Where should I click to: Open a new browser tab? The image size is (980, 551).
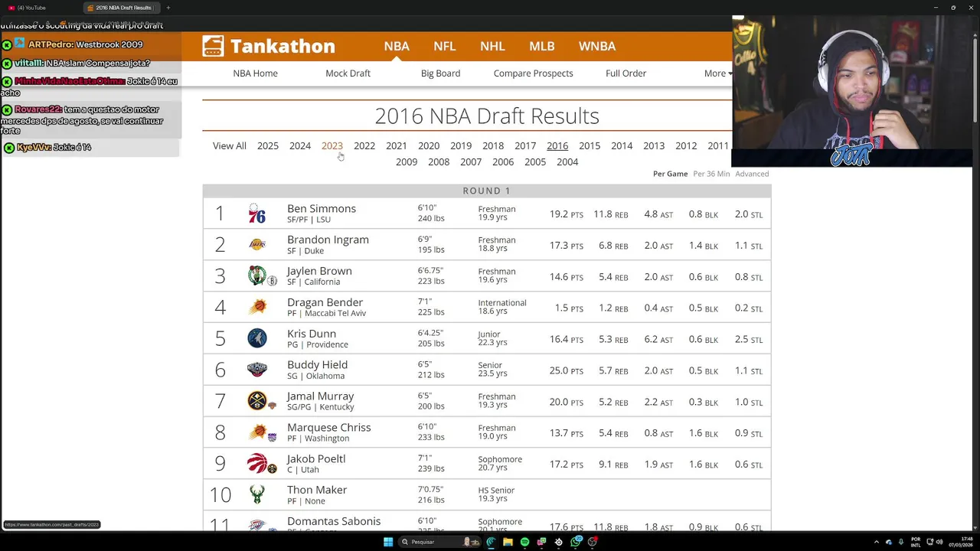pyautogui.click(x=168, y=8)
